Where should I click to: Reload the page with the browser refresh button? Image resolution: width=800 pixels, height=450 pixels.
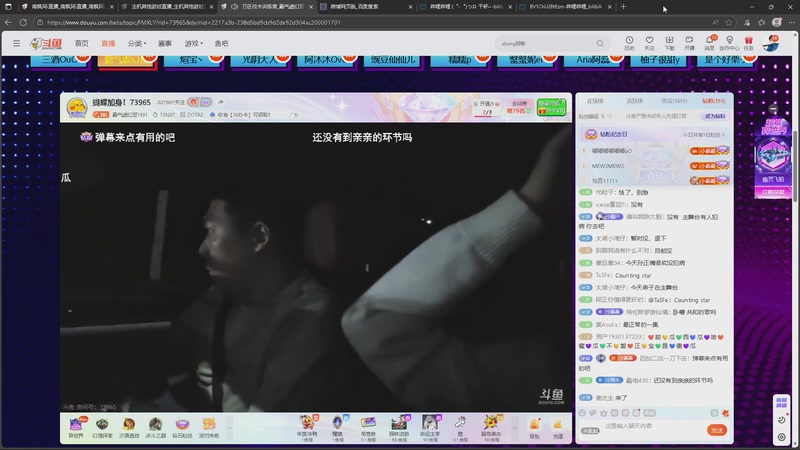23,22
